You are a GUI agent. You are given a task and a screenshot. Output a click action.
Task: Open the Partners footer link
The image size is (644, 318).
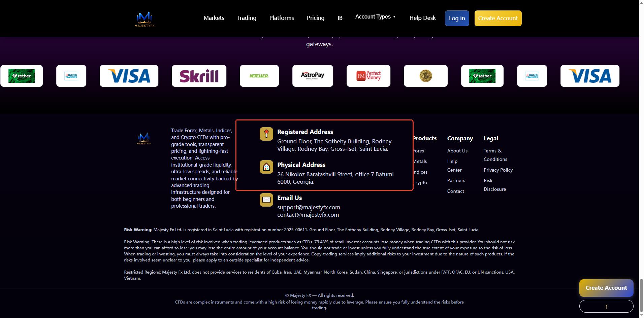(456, 180)
